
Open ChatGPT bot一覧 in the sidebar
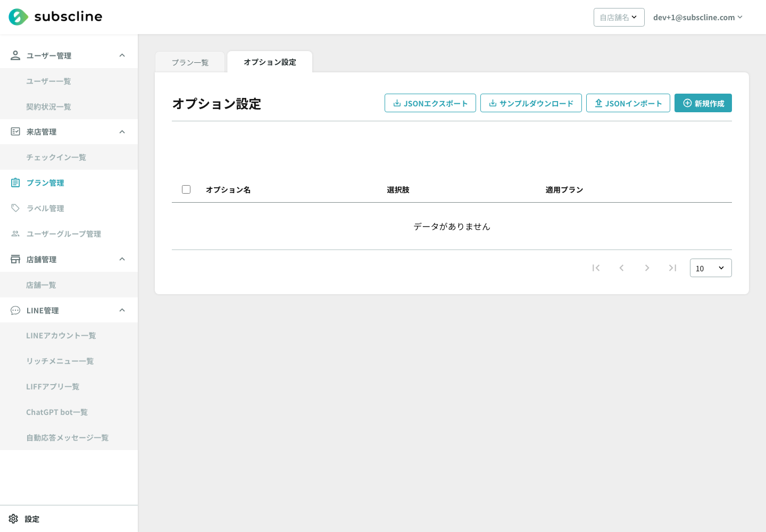tap(69, 412)
